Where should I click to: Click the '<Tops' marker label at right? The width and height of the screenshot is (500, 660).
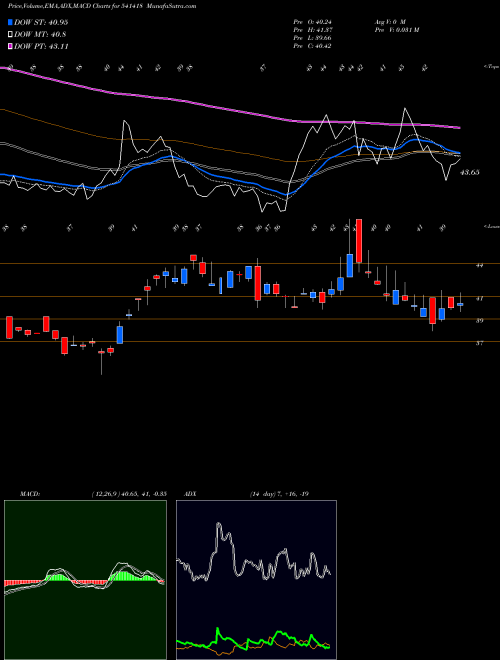click(x=492, y=67)
